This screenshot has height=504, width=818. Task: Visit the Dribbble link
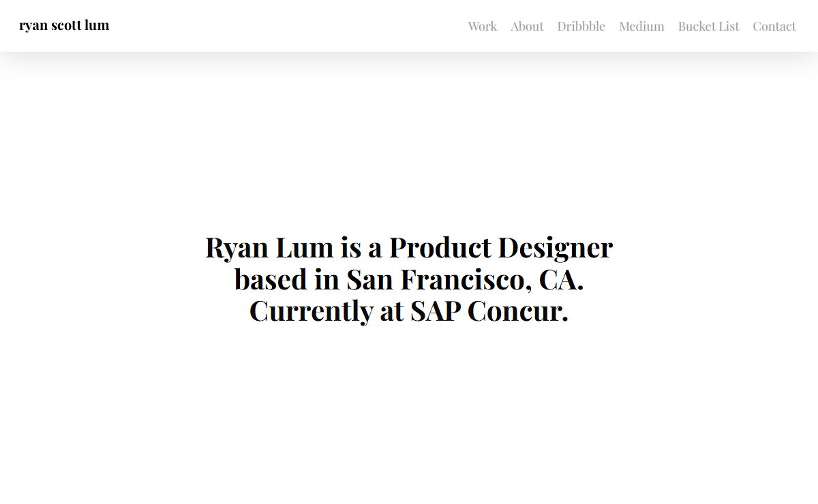(581, 27)
